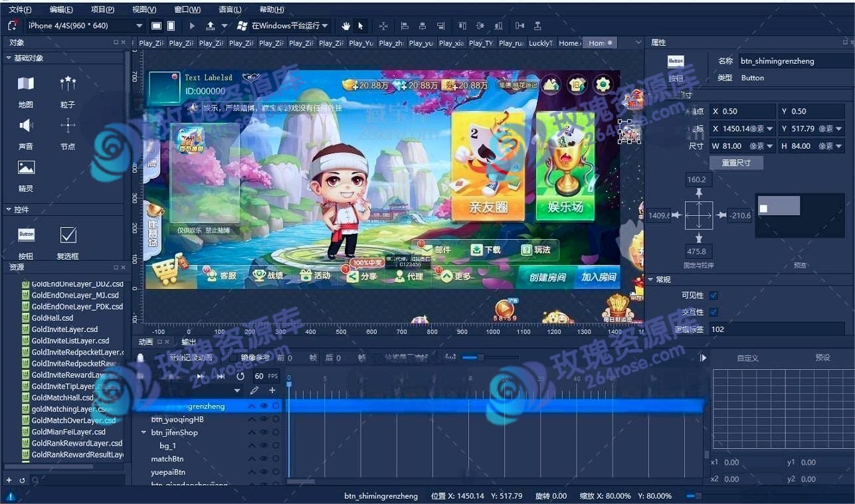Hide btn_yaoqingHB using its eye icon
This screenshot has height=504, width=855.
click(264, 420)
